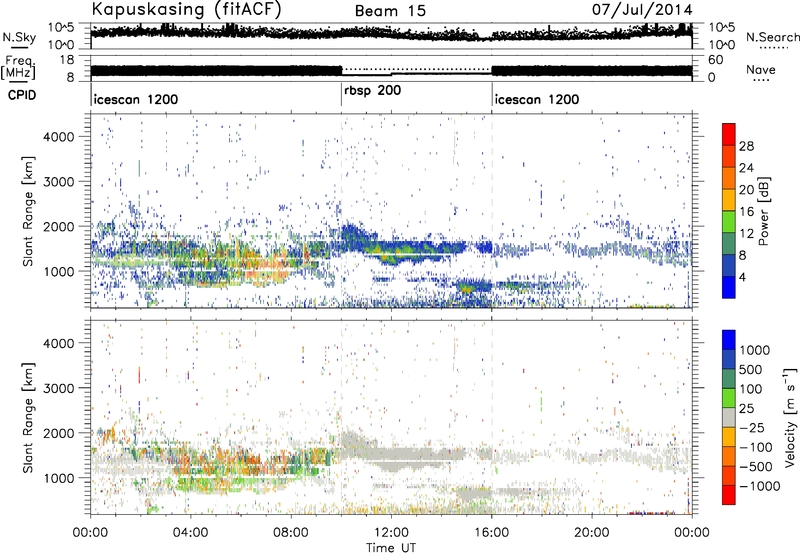Viewport: 800px width, 554px height.
Task: Click the '12:00' time axis label
Action: coord(391,533)
